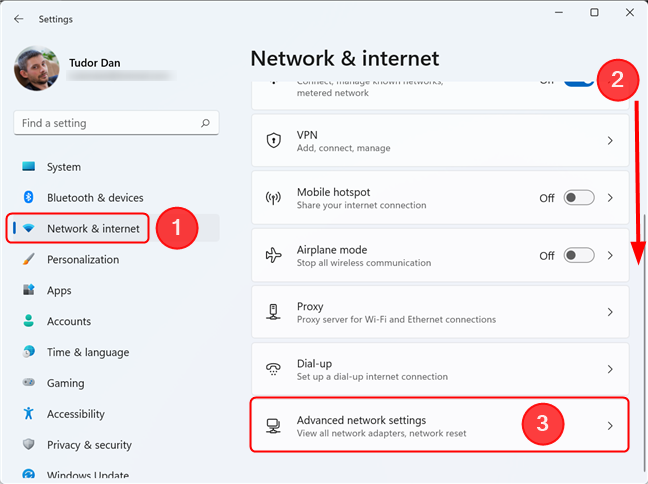Expand Advanced network settings chevron
The width and height of the screenshot is (648, 484).
(610, 426)
